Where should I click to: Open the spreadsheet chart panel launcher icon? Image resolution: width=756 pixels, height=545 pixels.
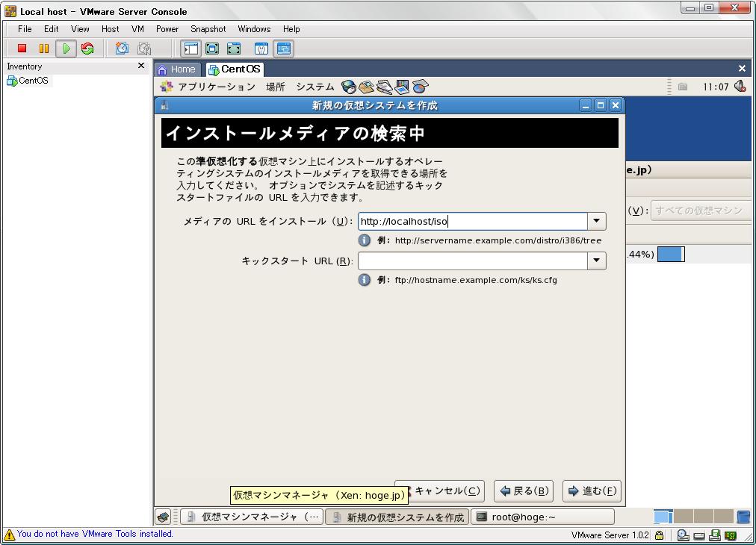pyautogui.click(x=420, y=87)
